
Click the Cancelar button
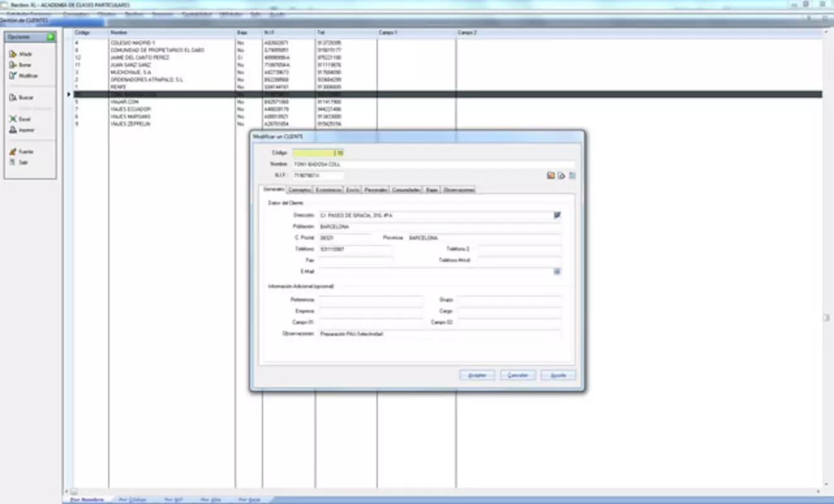pos(518,375)
